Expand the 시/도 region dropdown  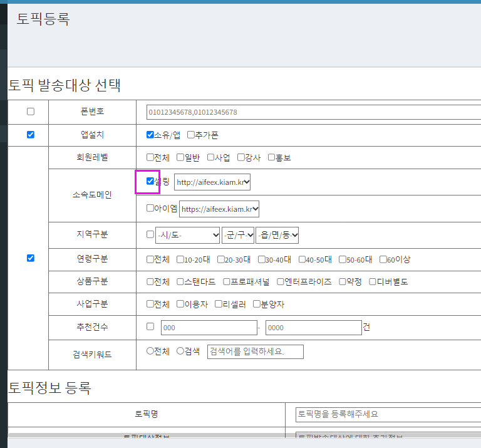pos(188,235)
